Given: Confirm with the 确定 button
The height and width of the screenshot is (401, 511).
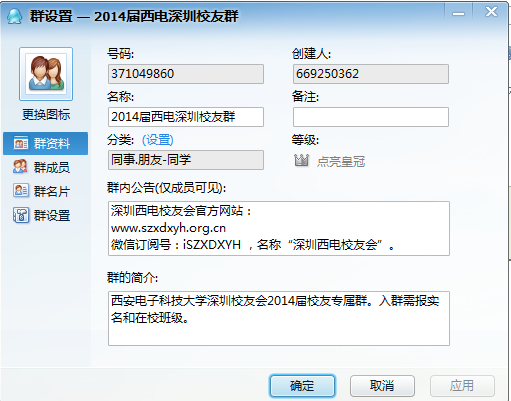Looking at the screenshot, I should (x=302, y=386).
